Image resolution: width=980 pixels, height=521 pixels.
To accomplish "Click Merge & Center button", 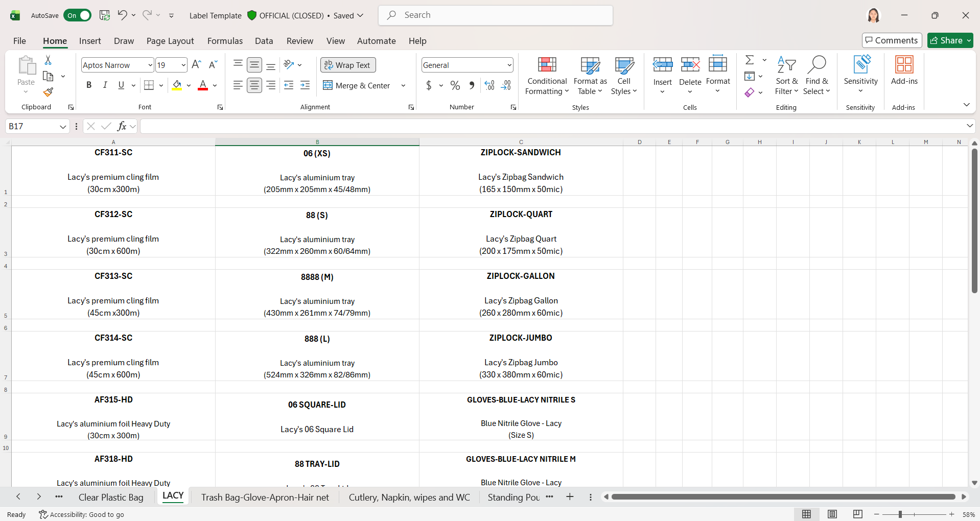I will [x=356, y=85].
